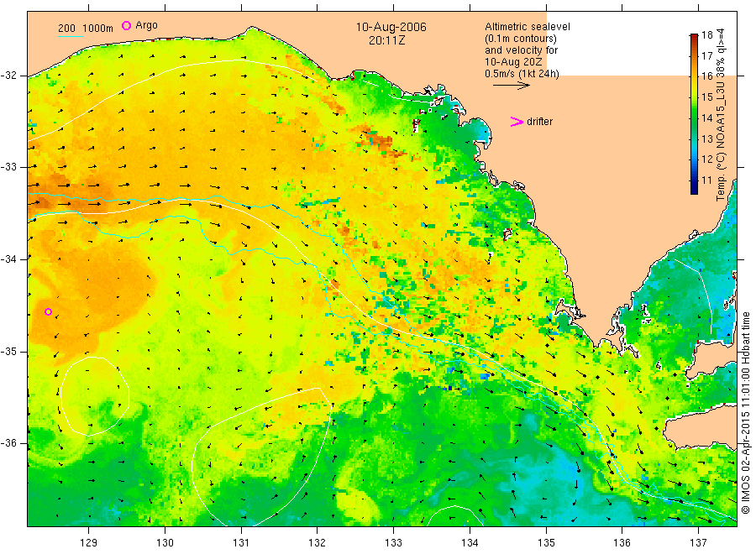This screenshot has height=554, width=756.
Task: Click the latitude label -33
Action: pyautogui.click(x=9, y=167)
